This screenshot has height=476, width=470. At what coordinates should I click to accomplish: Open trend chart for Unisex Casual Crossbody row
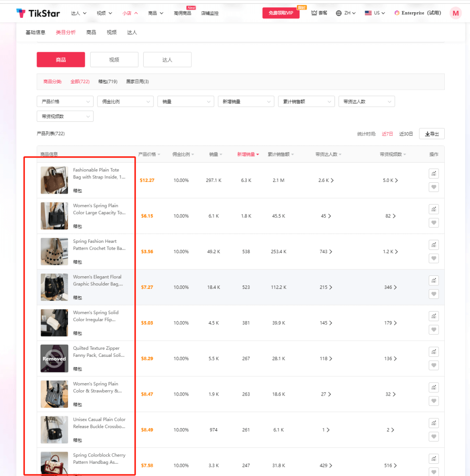coord(433,423)
